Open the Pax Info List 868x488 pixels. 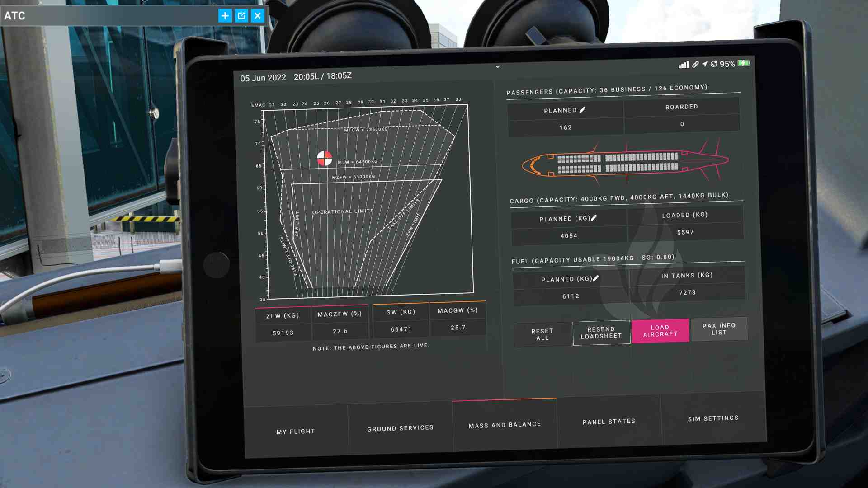[719, 329]
